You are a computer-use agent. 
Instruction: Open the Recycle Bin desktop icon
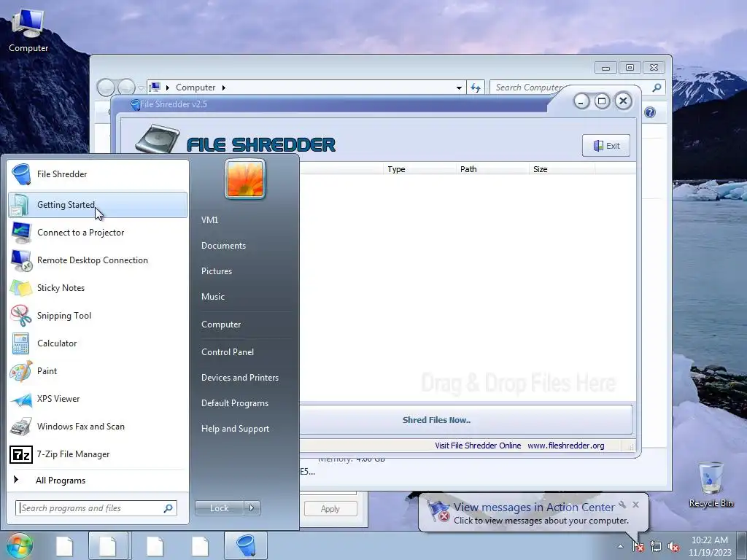click(x=711, y=484)
